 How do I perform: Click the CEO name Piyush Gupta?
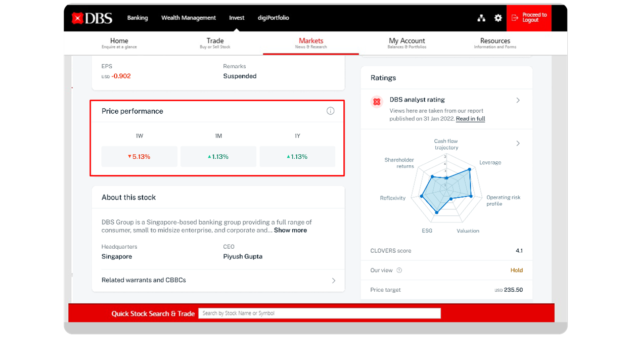pos(243,256)
